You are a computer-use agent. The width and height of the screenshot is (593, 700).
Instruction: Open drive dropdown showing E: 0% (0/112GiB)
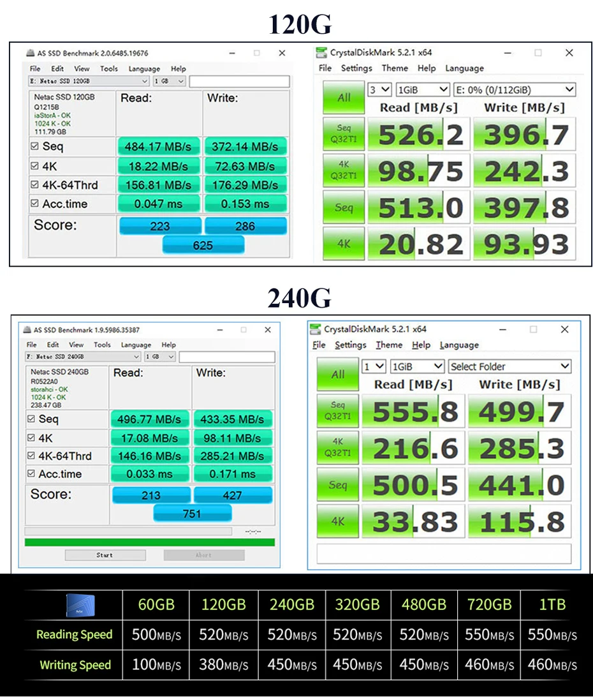point(515,90)
